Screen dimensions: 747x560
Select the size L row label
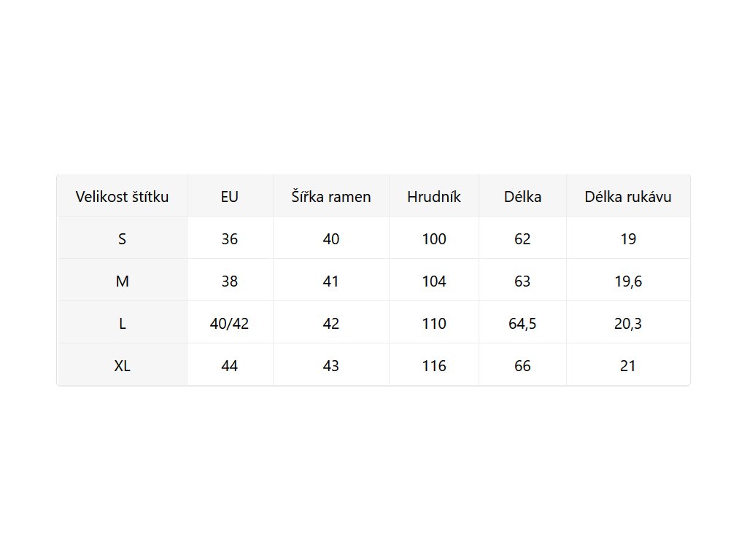123,323
